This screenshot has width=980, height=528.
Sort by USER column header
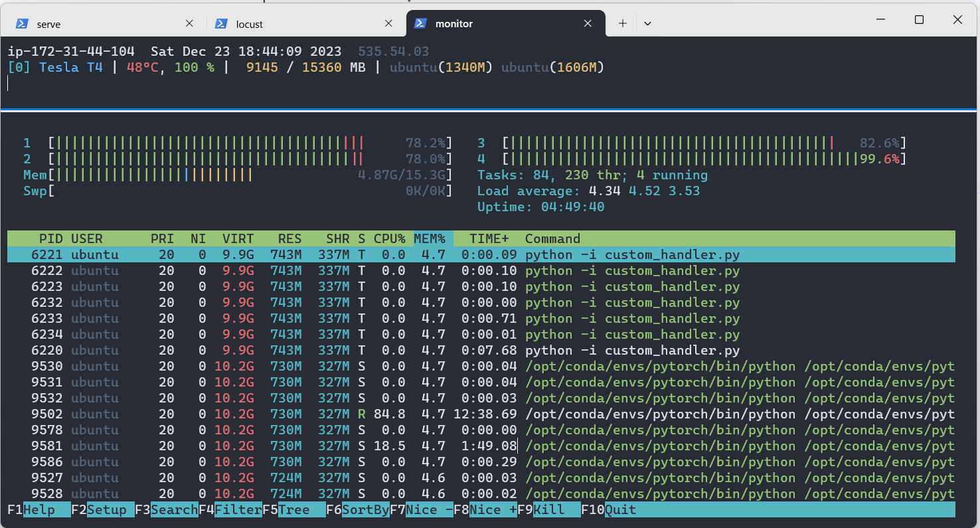point(87,238)
